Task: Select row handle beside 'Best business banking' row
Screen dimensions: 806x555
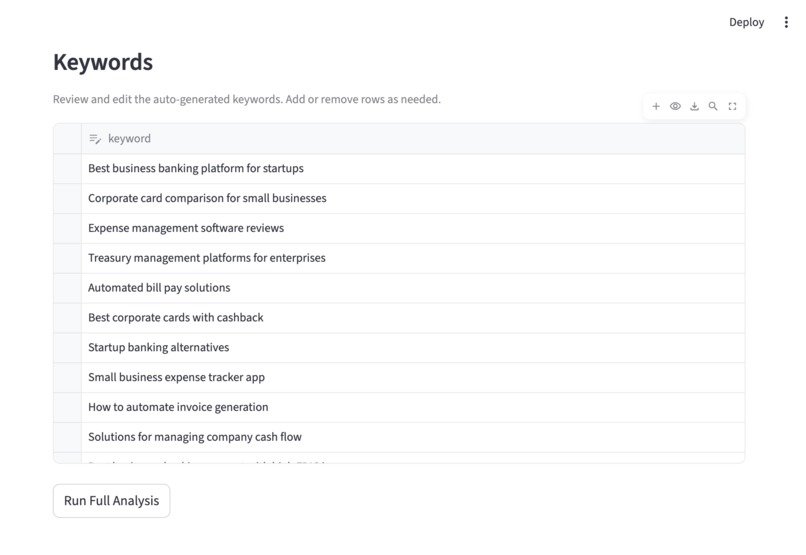Action: tap(67, 169)
